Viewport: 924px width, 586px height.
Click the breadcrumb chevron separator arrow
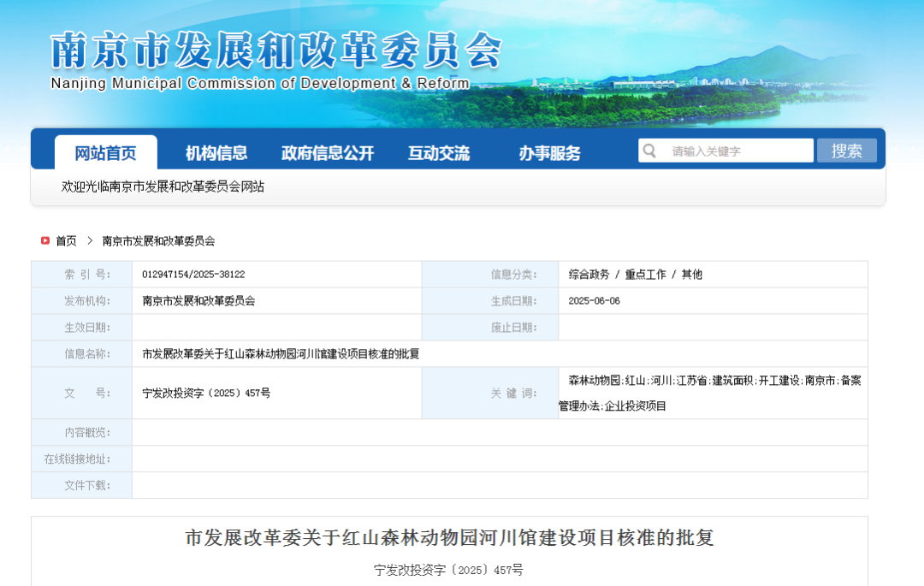90,240
